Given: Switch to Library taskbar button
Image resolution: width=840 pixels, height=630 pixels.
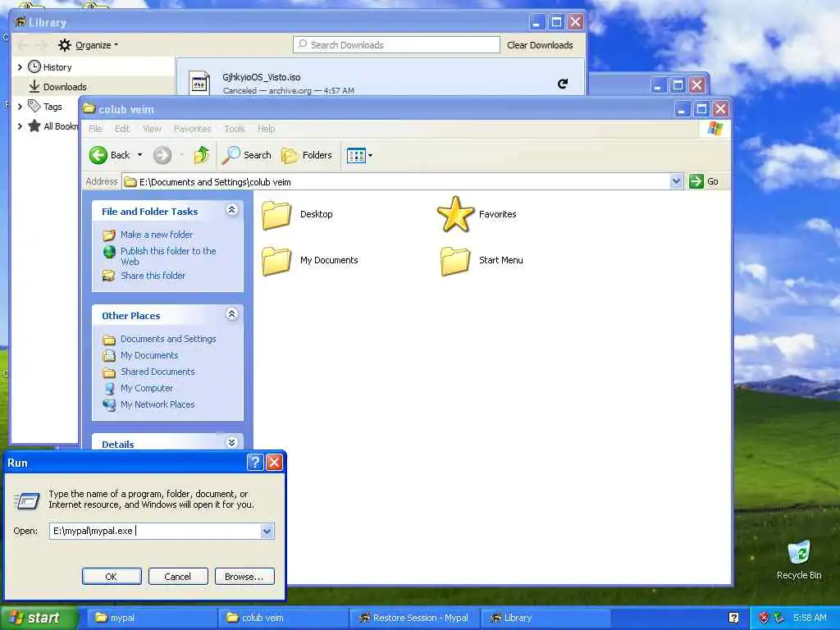Looking at the screenshot, I should pyautogui.click(x=546, y=619).
